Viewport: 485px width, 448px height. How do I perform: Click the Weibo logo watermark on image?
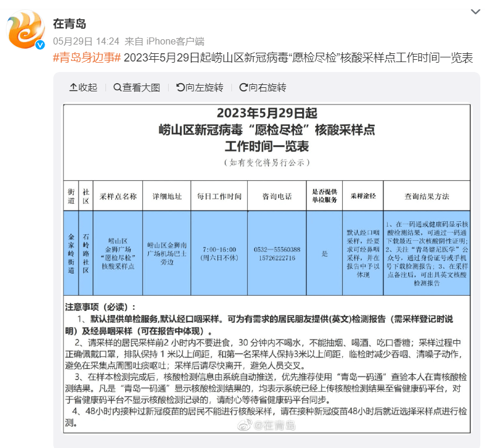tap(245, 425)
